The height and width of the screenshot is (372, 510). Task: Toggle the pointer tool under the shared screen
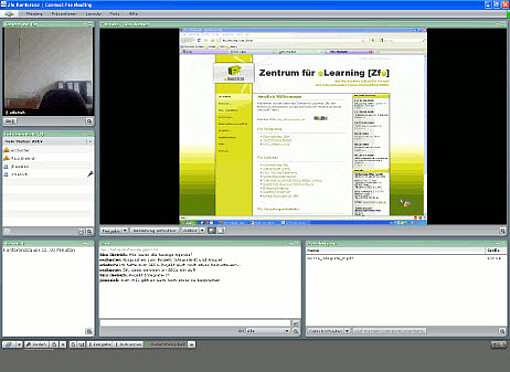(212, 230)
